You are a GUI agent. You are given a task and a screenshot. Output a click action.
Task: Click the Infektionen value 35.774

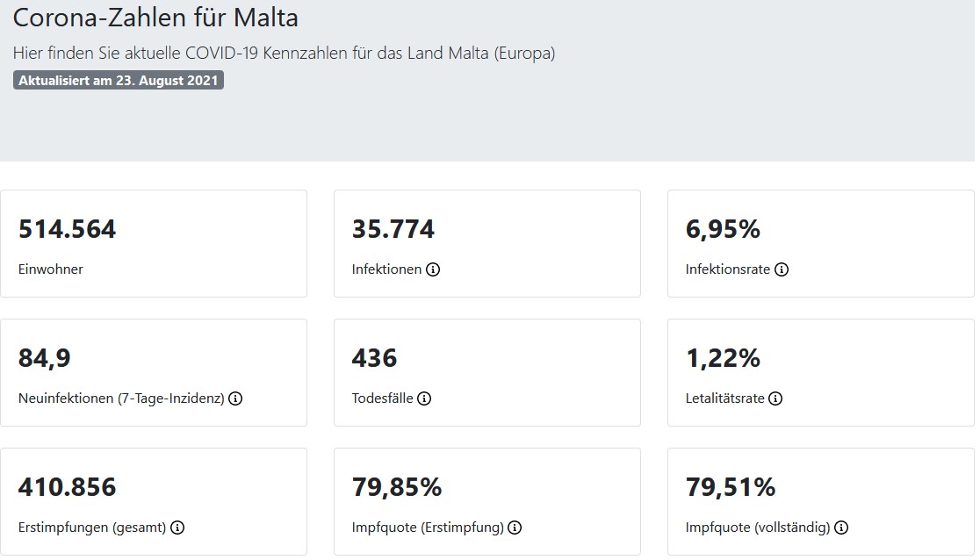(x=393, y=230)
